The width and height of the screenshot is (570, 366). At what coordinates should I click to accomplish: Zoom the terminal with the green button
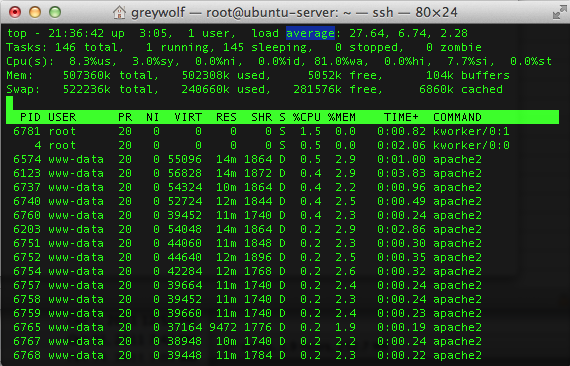pos(55,12)
